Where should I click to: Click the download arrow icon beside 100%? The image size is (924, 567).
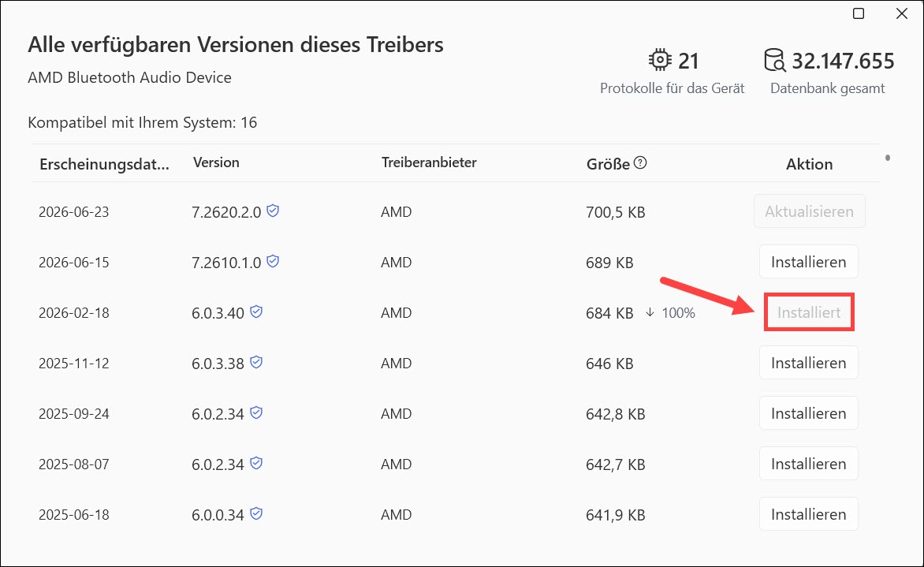pos(650,312)
